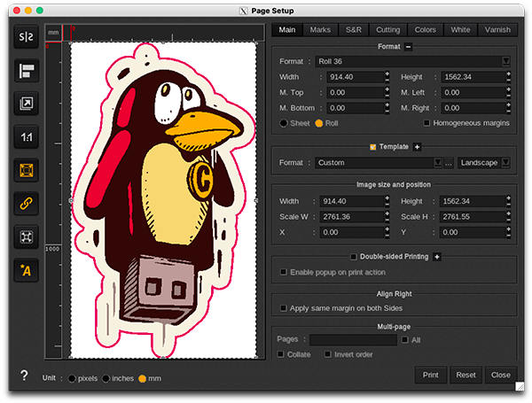Collapse the Format section with minus button
532x403 pixels.
click(x=409, y=46)
